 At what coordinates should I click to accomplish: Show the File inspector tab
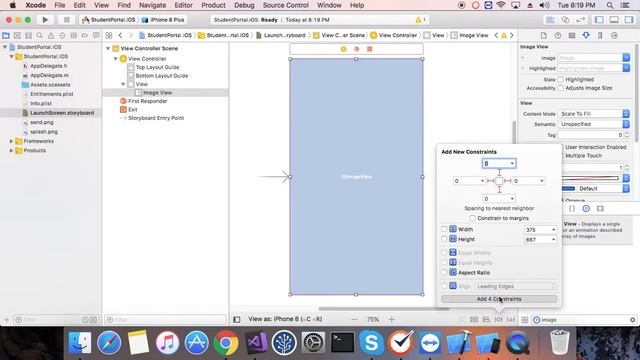click(x=544, y=36)
